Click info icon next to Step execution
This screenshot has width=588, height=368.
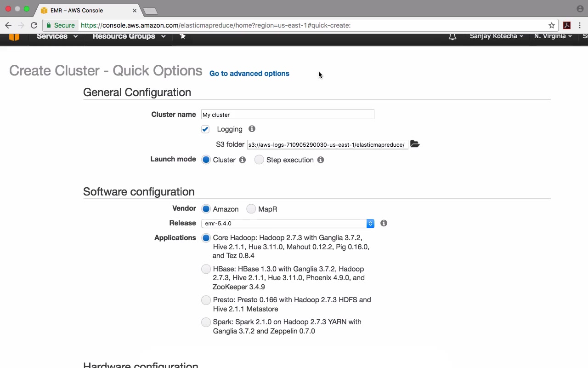point(321,160)
